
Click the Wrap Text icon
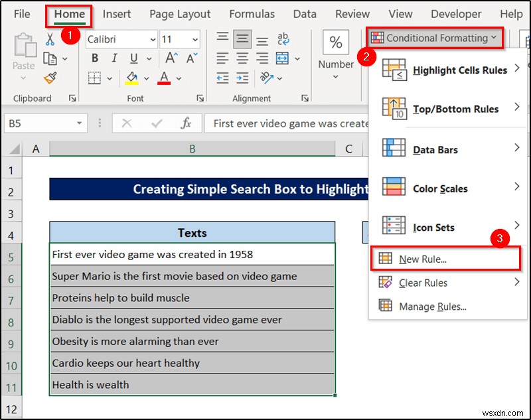tap(284, 39)
